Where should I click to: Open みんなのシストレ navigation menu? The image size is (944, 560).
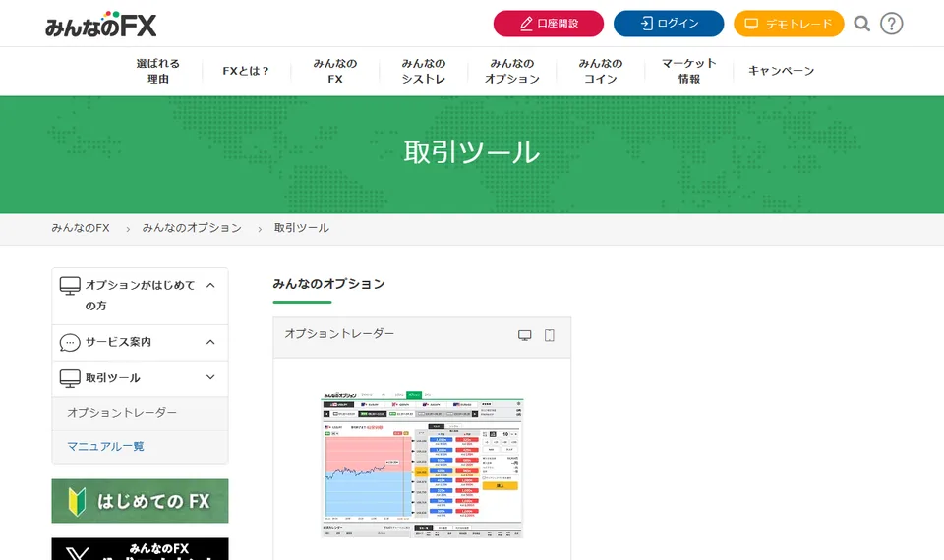point(423,71)
